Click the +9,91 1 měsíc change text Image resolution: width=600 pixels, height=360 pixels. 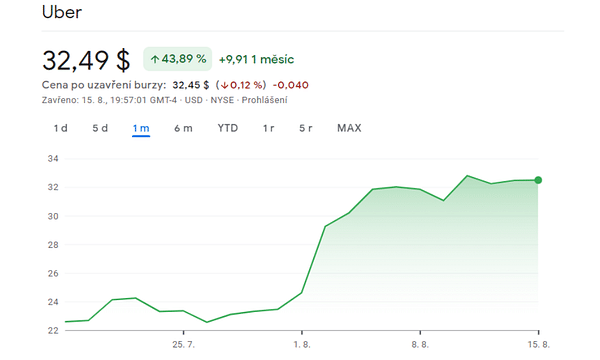click(256, 59)
